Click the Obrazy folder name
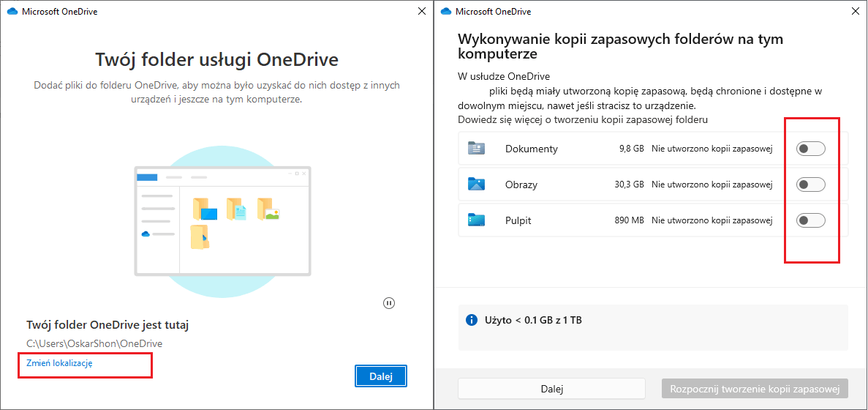 (x=521, y=184)
